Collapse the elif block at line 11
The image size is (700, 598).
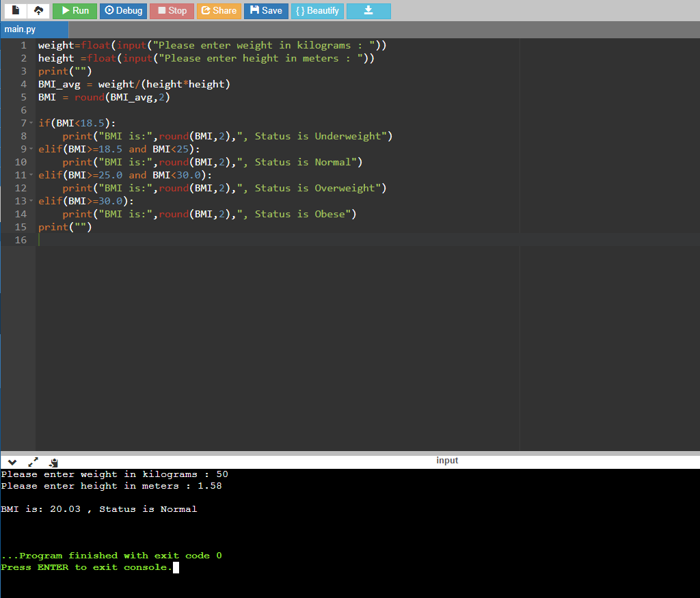(31, 174)
